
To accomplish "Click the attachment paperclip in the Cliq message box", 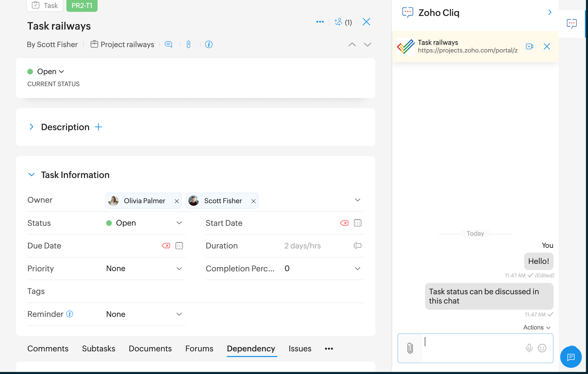I will pyautogui.click(x=410, y=348).
